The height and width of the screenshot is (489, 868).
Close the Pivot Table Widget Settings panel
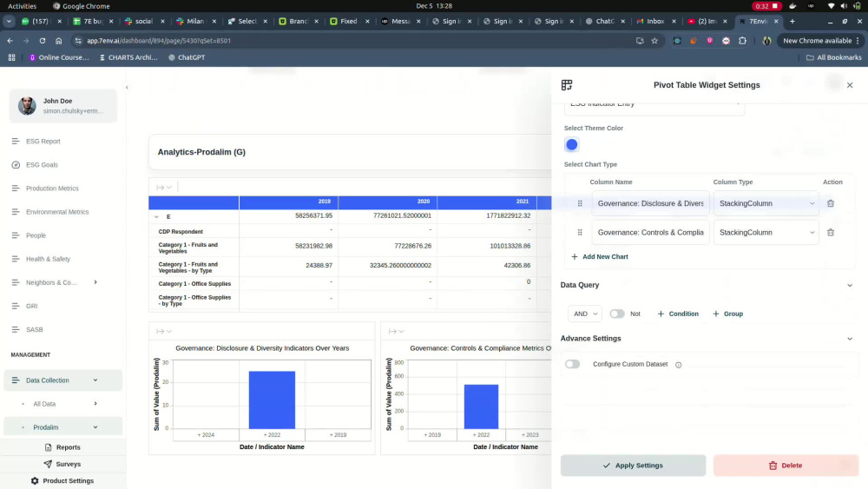(x=850, y=85)
